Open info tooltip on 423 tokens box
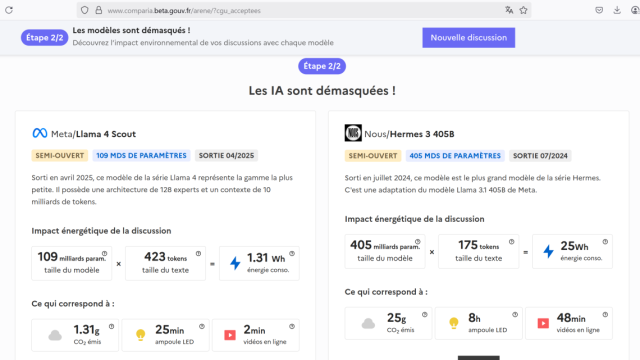The height and width of the screenshot is (360, 640). point(198,253)
